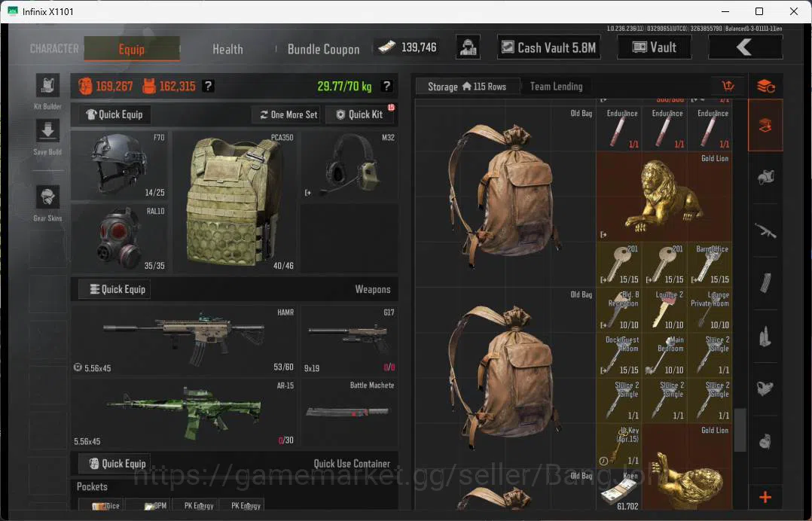The width and height of the screenshot is (812, 521).
Task: Open the Vault button
Action: coord(655,47)
